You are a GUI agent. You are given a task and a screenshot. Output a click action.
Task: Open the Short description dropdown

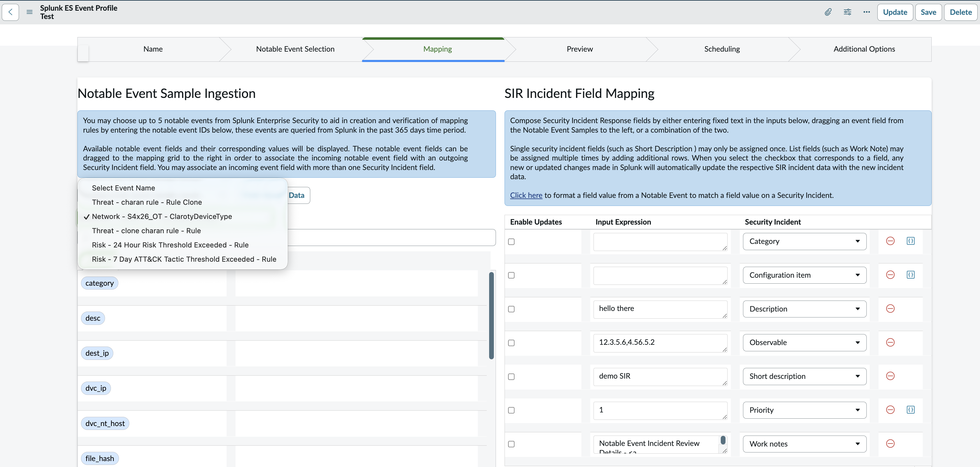click(804, 377)
